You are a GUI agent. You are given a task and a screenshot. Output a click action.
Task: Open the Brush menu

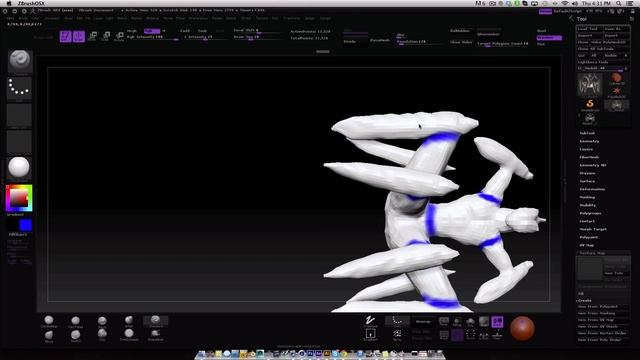[x=23, y=18]
